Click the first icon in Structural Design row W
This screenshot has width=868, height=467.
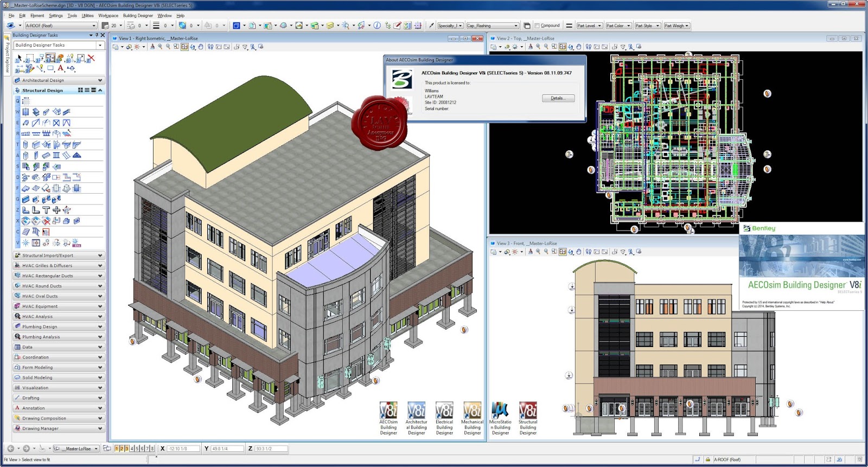(x=25, y=112)
